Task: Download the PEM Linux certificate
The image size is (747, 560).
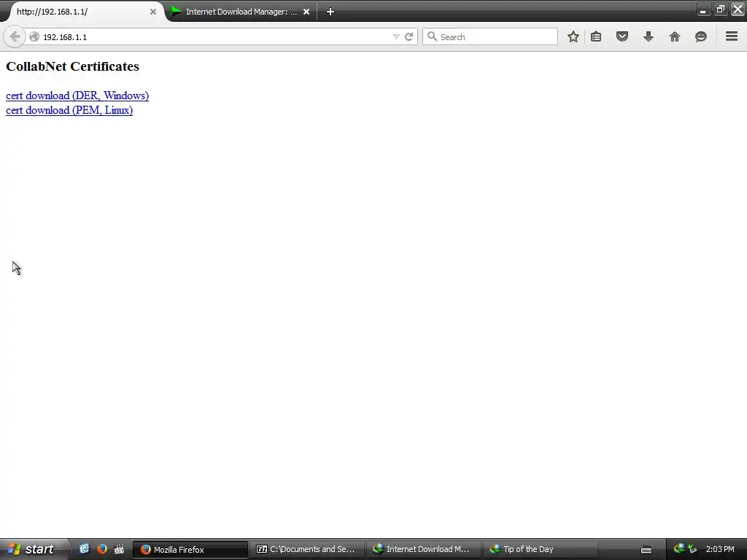Action: [x=69, y=110]
